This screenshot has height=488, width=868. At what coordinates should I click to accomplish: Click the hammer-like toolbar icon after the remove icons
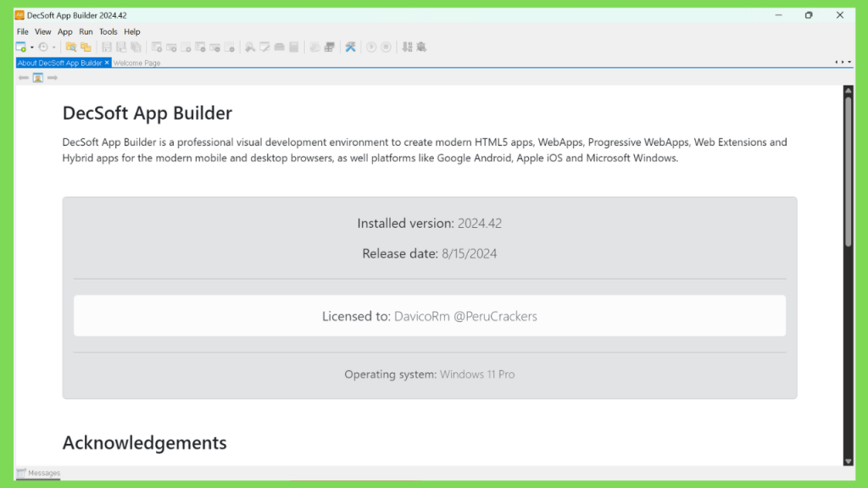tap(250, 47)
